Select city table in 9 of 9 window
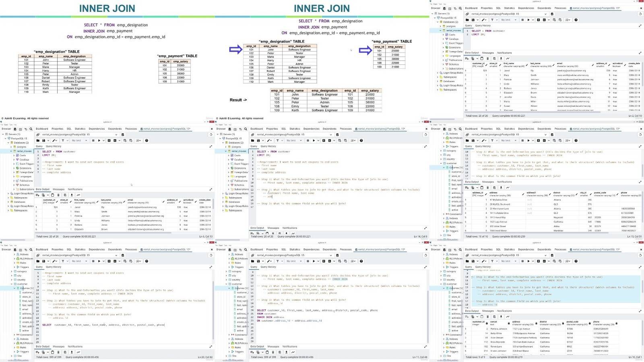 click(x=449, y=276)
